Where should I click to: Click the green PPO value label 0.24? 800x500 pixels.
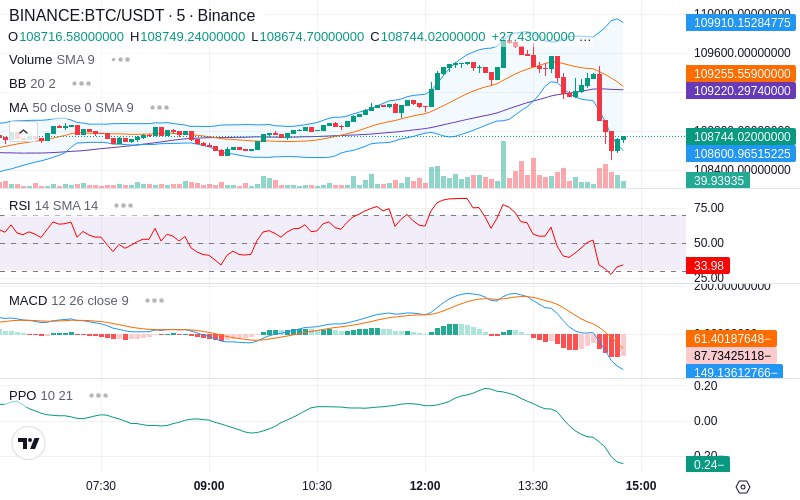(708, 464)
